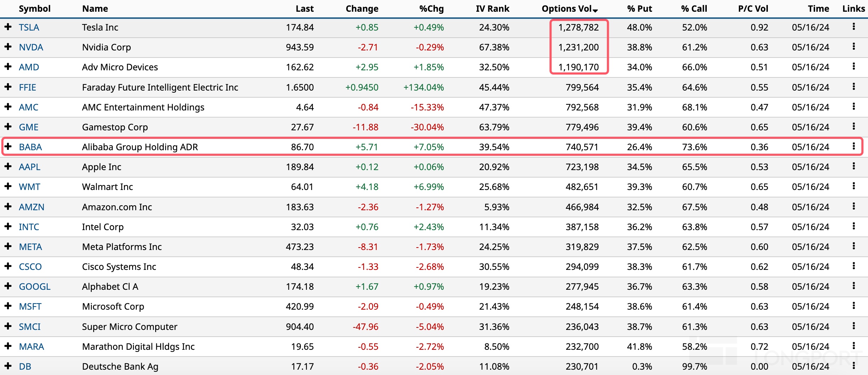Open three-dot links menu for AAPL
The width and height of the screenshot is (868, 375).
click(853, 166)
